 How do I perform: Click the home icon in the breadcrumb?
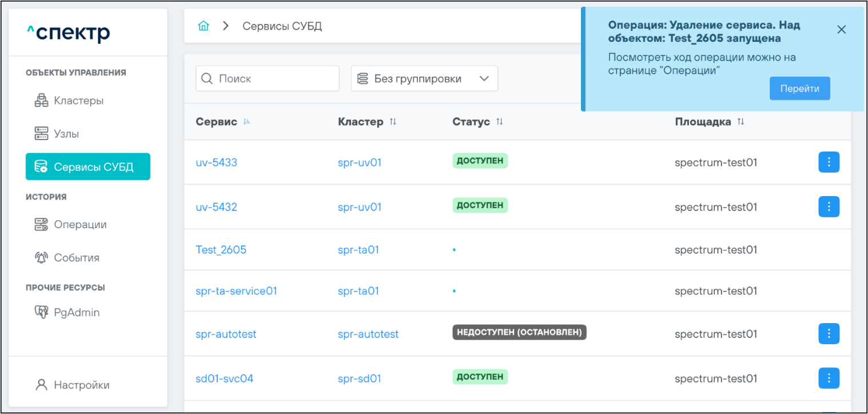pyautogui.click(x=203, y=26)
